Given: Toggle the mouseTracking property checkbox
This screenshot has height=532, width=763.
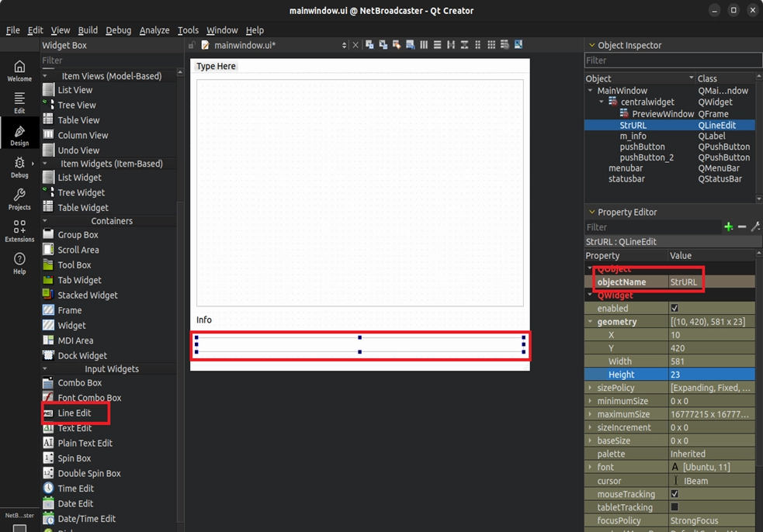Looking at the screenshot, I should tap(675, 493).
